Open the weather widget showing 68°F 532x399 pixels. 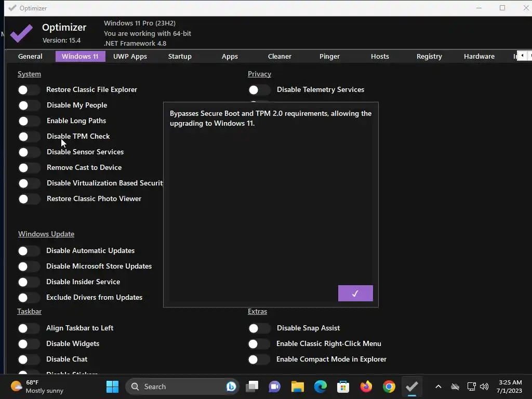pyautogui.click(x=37, y=387)
